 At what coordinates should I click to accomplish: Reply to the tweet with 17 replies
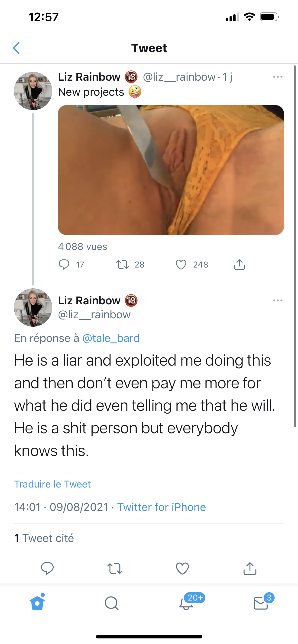tap(64, 265)
